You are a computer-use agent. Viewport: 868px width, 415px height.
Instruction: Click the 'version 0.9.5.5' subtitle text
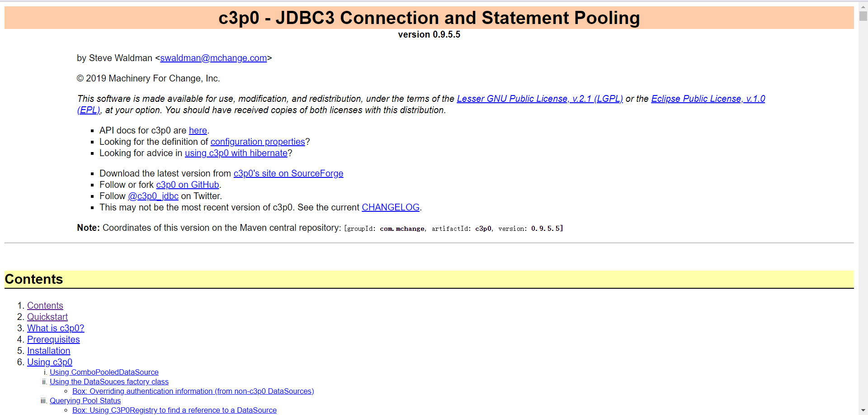[x=429, y=34]
